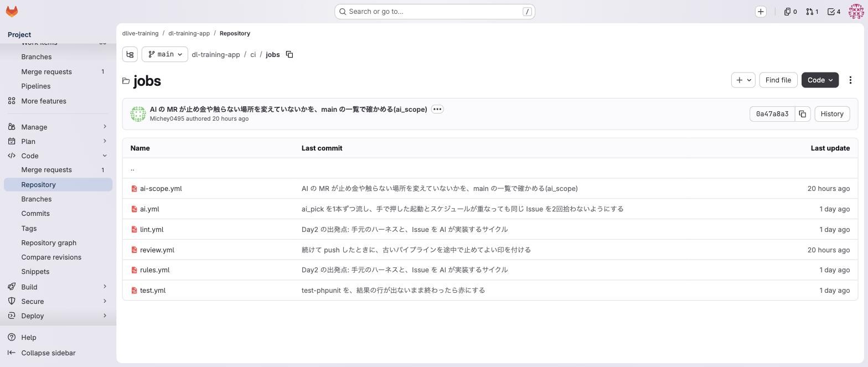Expand the Plan section chevron
The height and width of the screenshot is (367, 868).
(105, 141)
